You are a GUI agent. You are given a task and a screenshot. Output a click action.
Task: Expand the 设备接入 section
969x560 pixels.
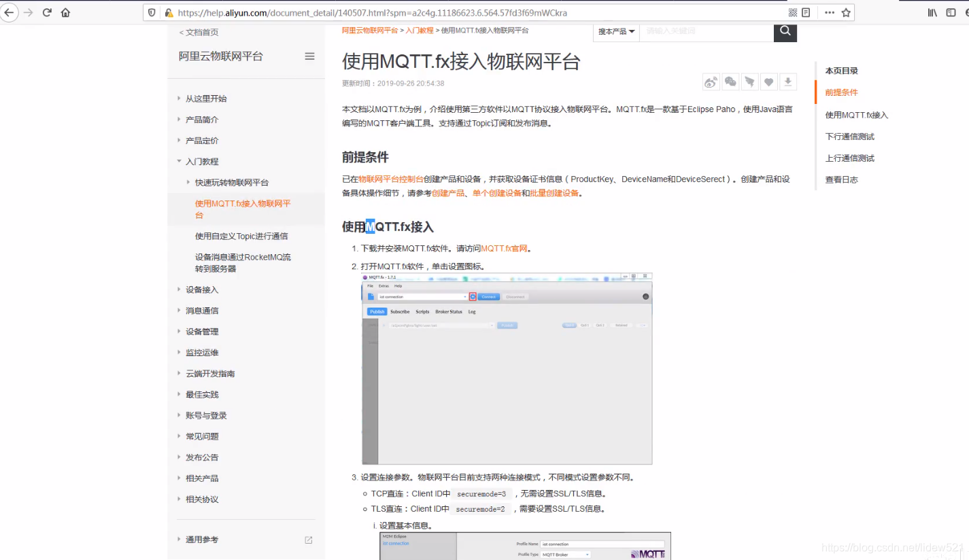202,290
